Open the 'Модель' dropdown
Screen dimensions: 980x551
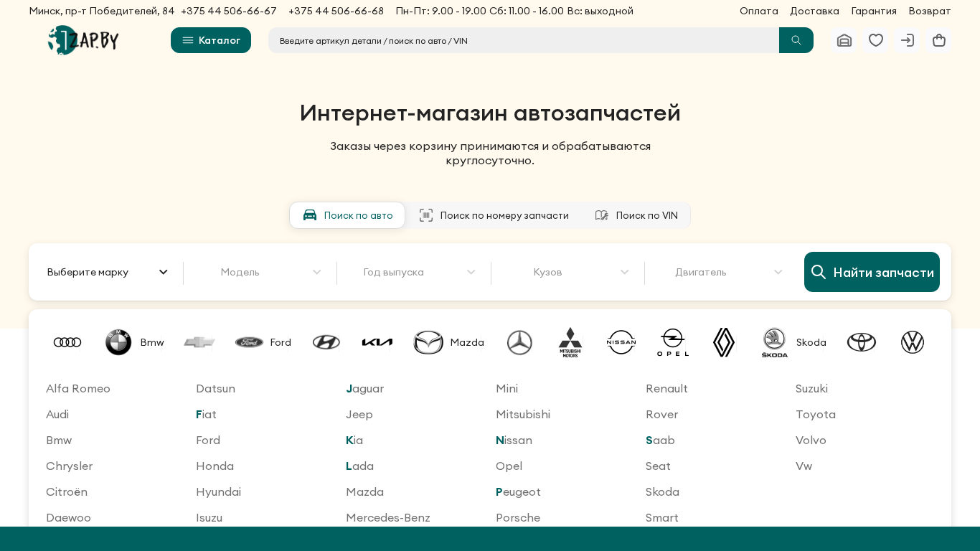tap(260, 272)
